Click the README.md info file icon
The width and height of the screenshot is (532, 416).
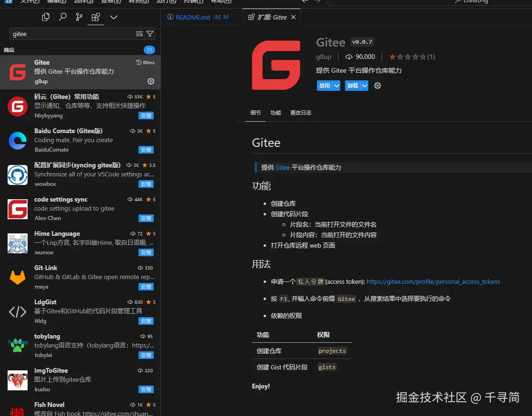[x=170, y=17]
